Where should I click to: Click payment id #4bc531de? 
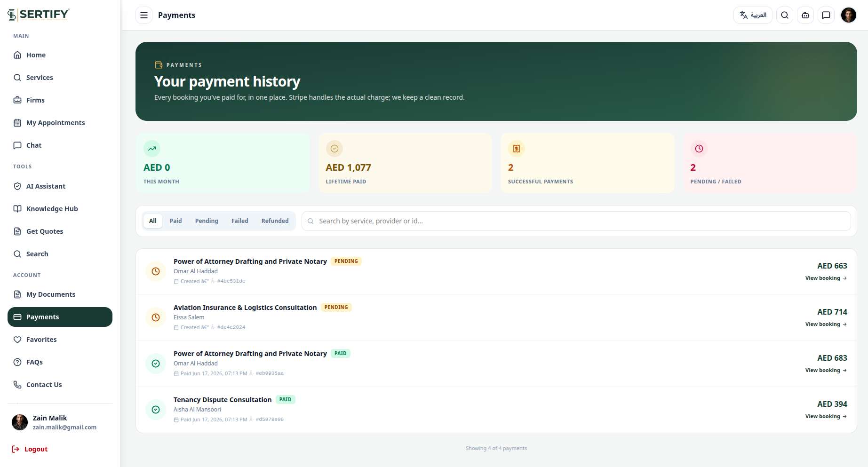(231, 281)
